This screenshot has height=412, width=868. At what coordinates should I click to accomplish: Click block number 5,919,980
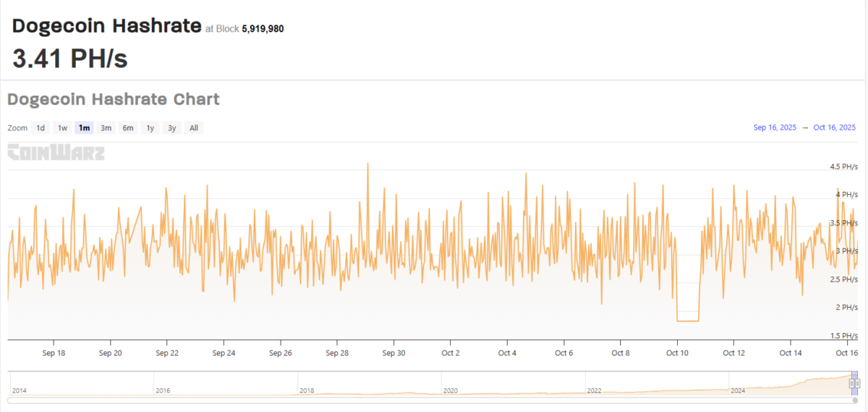[263, 29]
